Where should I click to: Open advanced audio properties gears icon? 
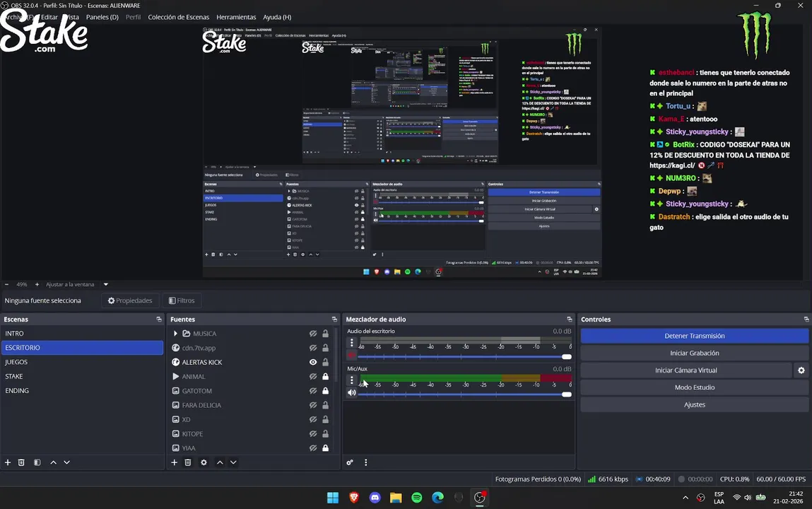(350, 462)
